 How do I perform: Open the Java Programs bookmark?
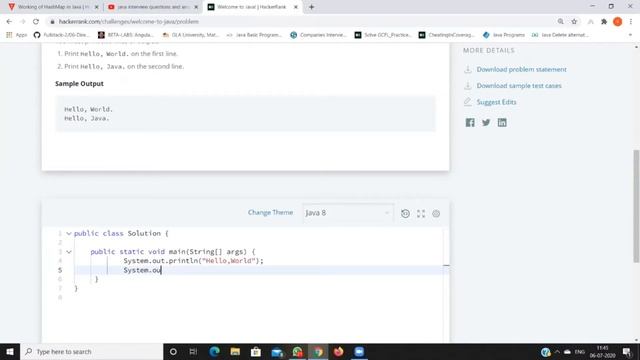tap(504, 35)
